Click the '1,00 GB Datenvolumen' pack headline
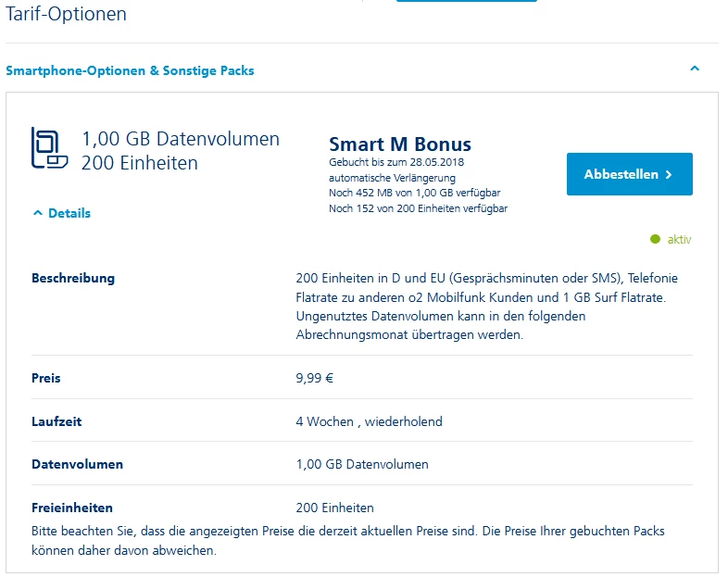 click(181, 139)
